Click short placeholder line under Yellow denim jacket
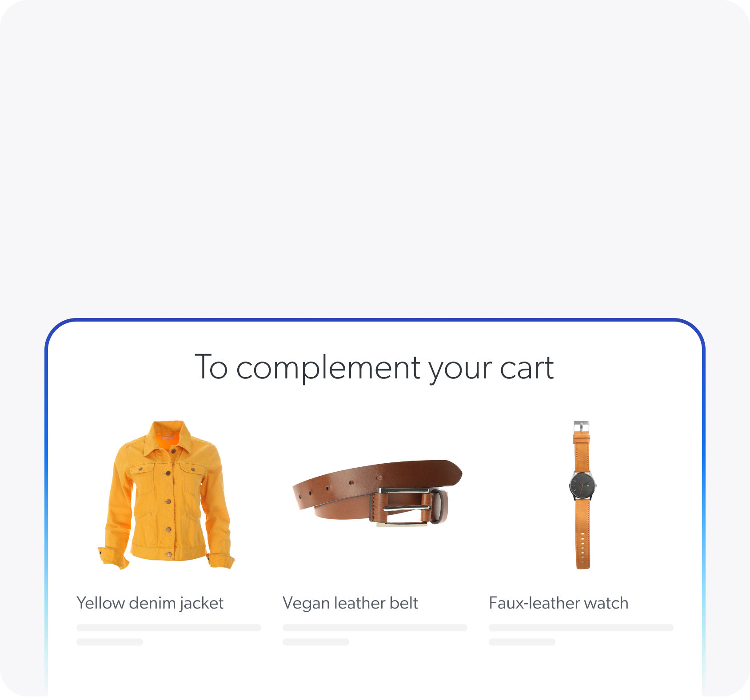The image size is (750, 700). coord(110,642)
